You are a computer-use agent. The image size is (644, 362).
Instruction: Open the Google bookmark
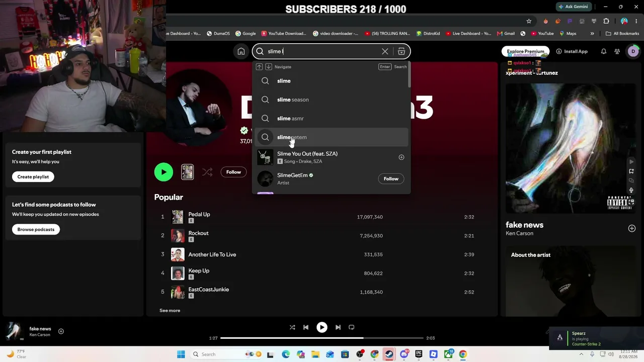click(x=246, y=34)
